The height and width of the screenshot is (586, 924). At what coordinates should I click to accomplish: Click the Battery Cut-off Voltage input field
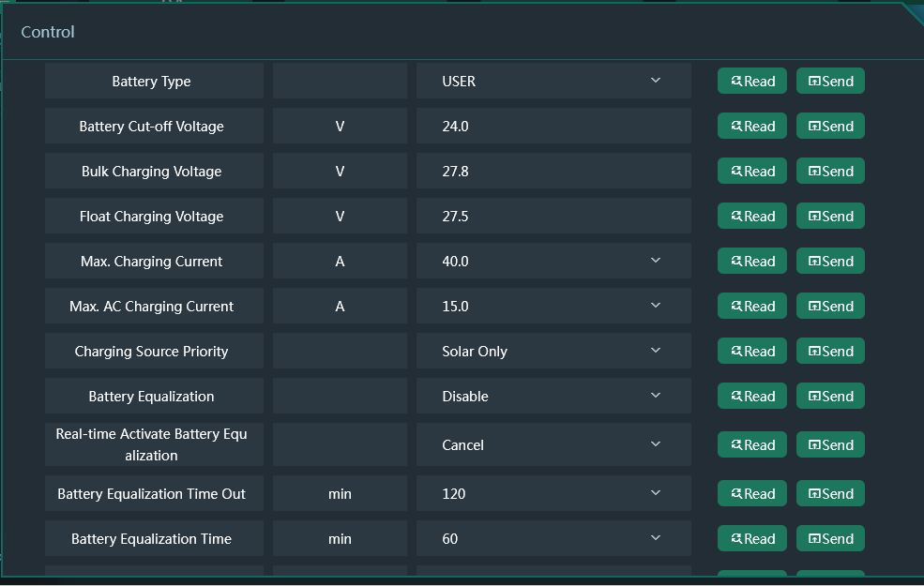(553, 127)
